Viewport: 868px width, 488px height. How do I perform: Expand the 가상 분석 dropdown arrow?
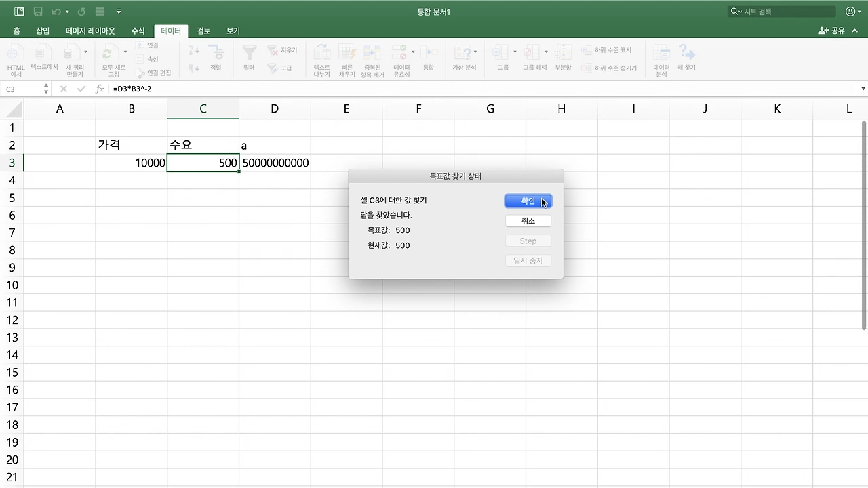475,52
